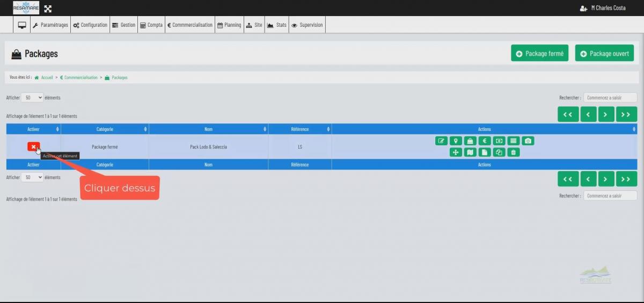The width and height of the screenshot is (644, 303).
Task: Click the Package ouvert button
Action: [x=604, y=53]
